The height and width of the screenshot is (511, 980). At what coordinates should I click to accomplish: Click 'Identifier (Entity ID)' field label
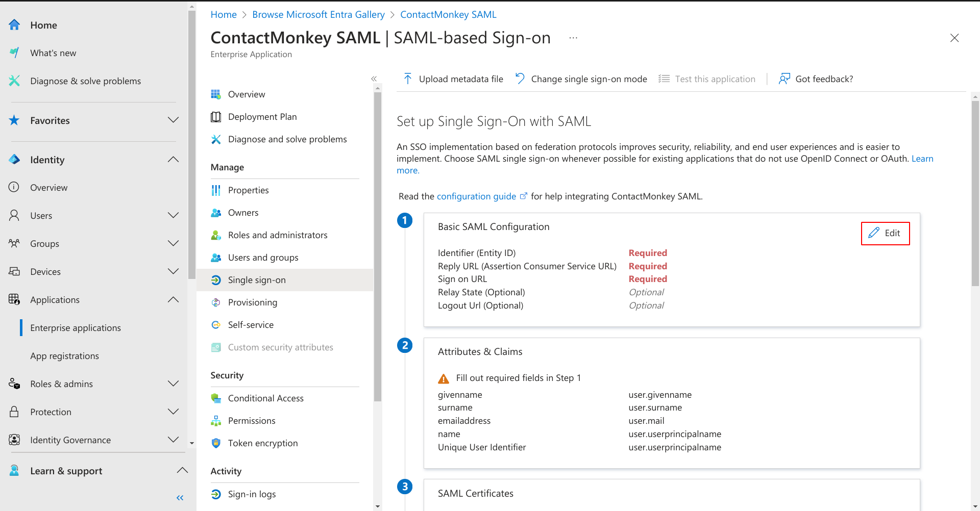[477, 253]
